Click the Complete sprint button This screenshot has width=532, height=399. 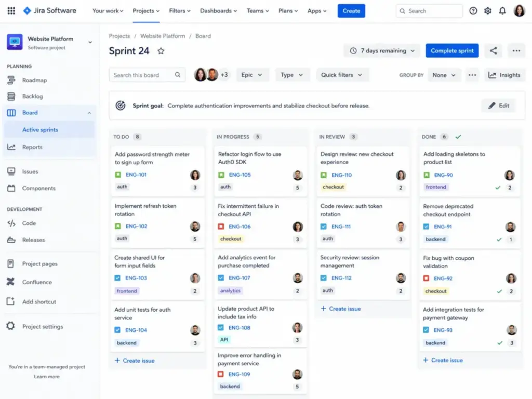pos(452,50)
